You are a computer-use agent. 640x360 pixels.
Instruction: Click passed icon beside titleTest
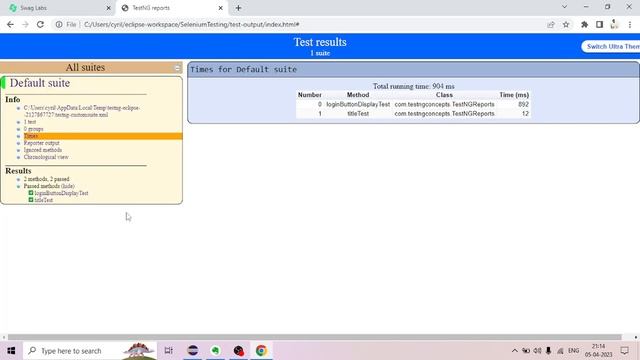[x=31, y=200]
